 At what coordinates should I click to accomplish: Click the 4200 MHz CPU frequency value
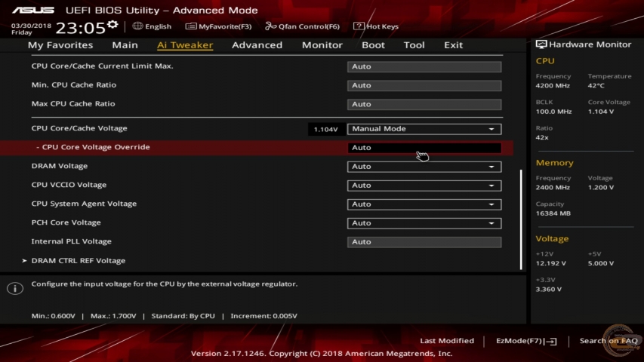[553, 86]
